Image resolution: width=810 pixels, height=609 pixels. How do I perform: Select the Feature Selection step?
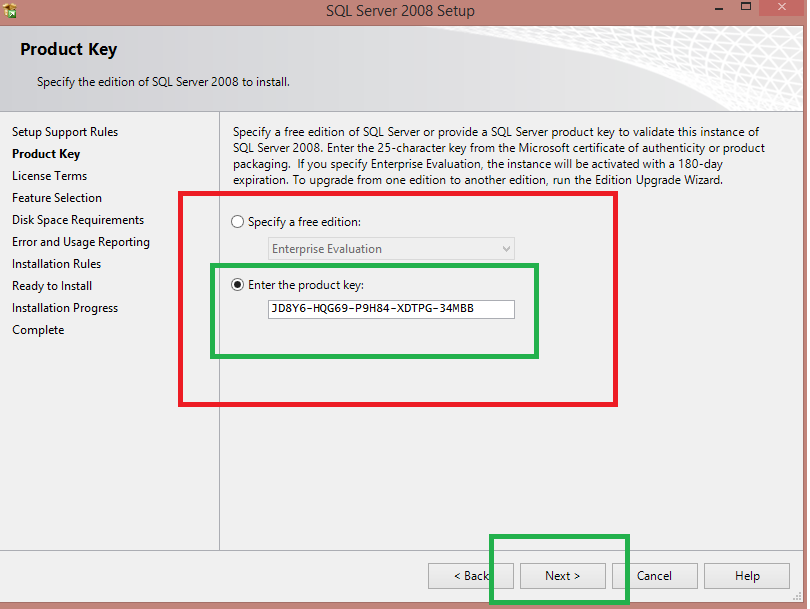pos(57,198)
